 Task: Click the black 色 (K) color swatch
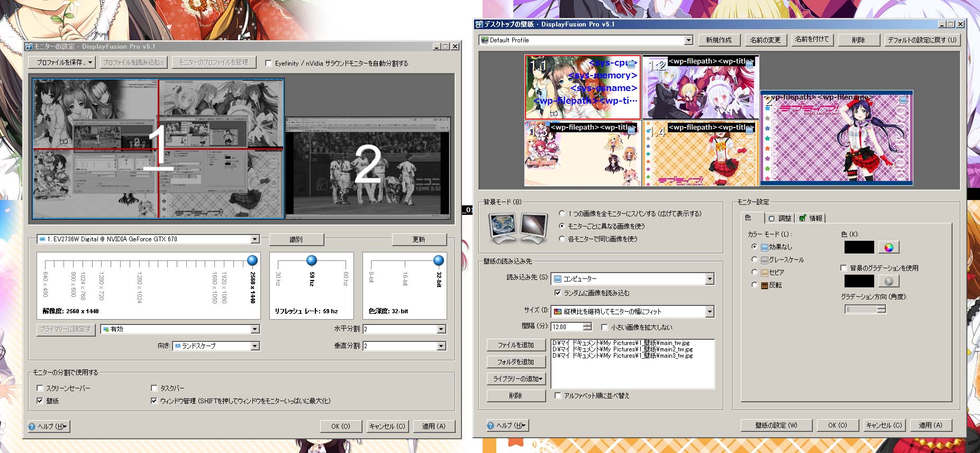coord(859,247)
